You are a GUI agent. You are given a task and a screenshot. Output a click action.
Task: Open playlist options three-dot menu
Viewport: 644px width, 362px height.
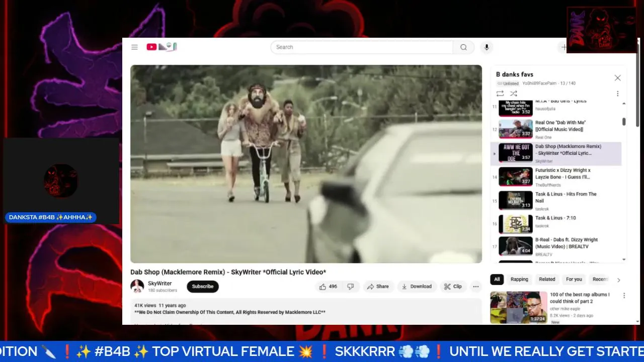click(x=617, y=94)
